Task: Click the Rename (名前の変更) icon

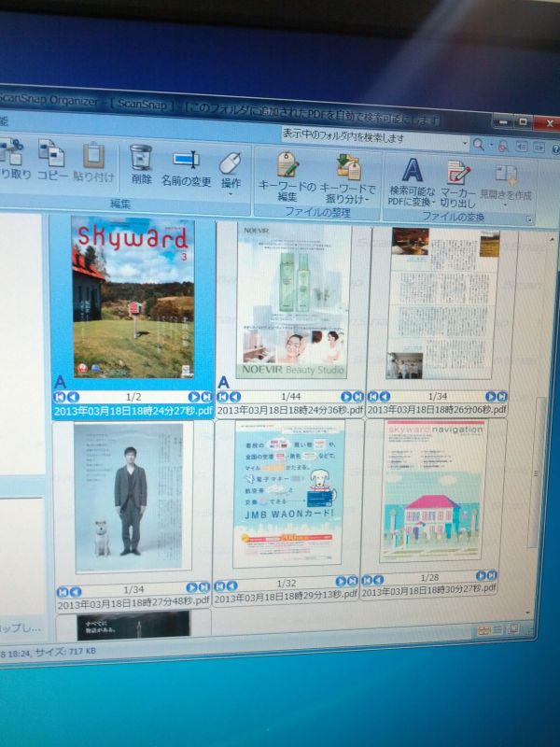Action: coord(186,160)
